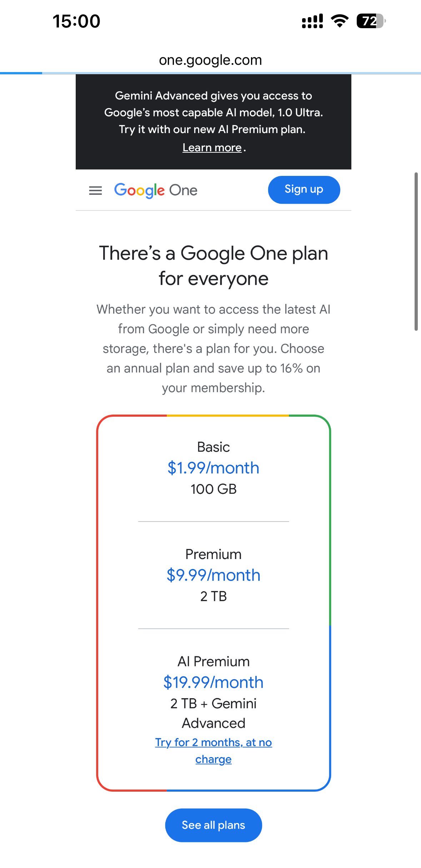Tap the cellular signal bars icon
The height and width of the screenshot is (868, 421).
312,21
